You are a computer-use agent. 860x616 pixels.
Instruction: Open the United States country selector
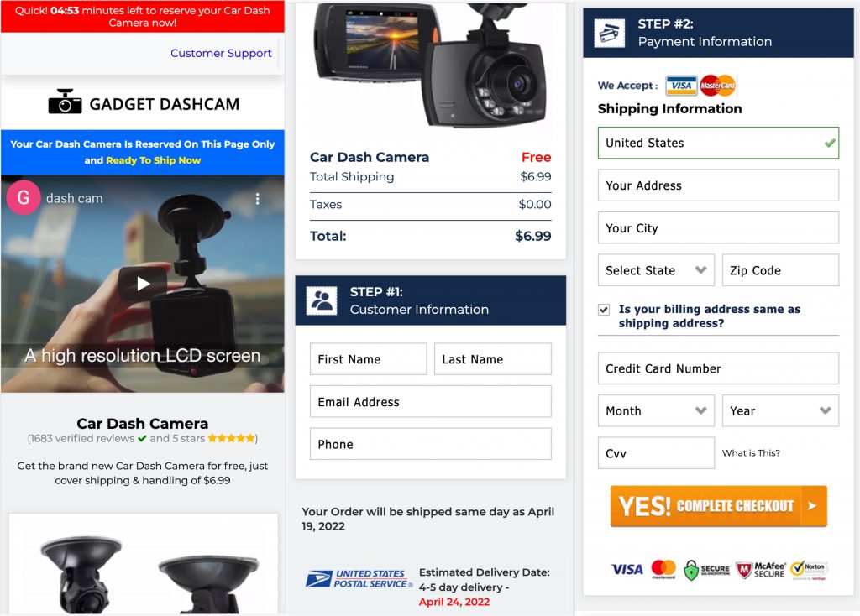[719, 143]
